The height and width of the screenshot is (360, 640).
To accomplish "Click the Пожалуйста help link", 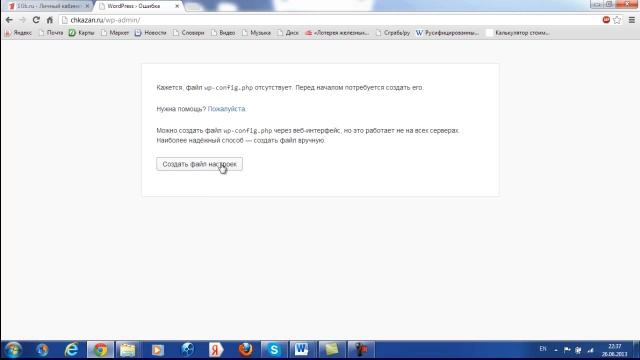I will (x=227, y=109).
